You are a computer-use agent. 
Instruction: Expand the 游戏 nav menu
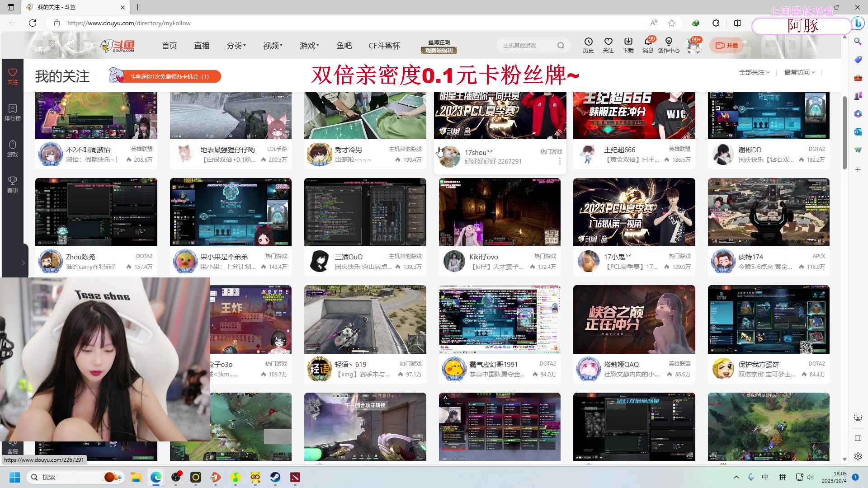pyautogui.click(x=309, y=46)
